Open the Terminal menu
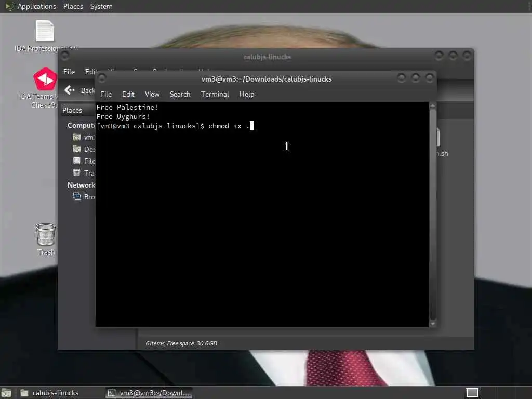Image resolution: width=532 pixels, height=399 pixels. 215,94
